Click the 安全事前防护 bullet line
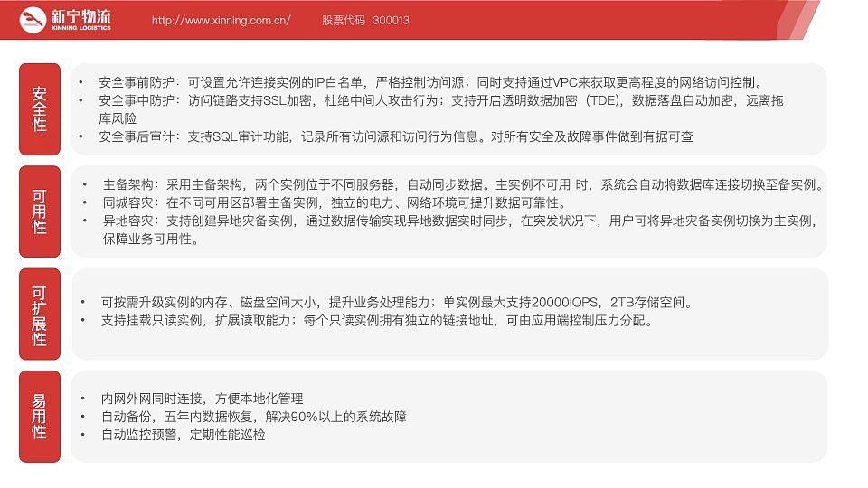Viewport: 868px width, 488px height. (432, 82)
